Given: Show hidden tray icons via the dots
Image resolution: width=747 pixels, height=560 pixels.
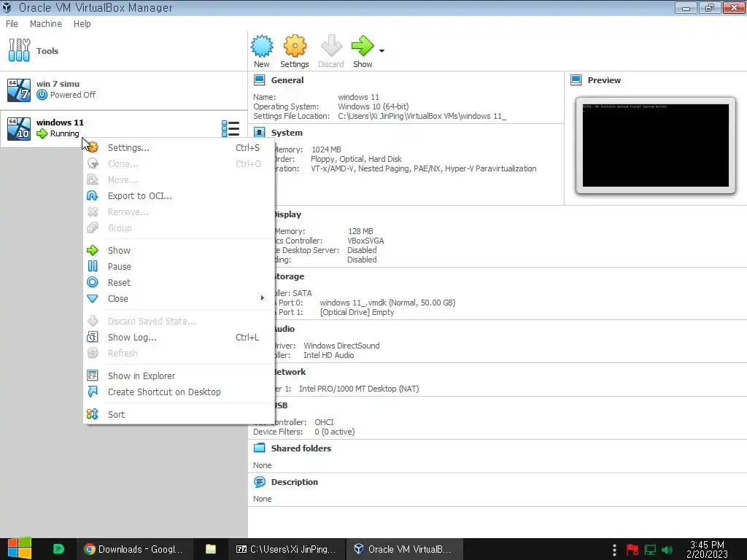Looking at the screenshot, I should [614, 550].
